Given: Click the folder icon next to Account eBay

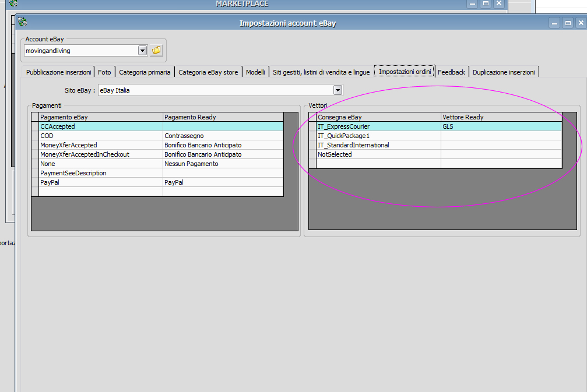Looking at the screenshot, I should pyautogui.click(x=156, y=50).
